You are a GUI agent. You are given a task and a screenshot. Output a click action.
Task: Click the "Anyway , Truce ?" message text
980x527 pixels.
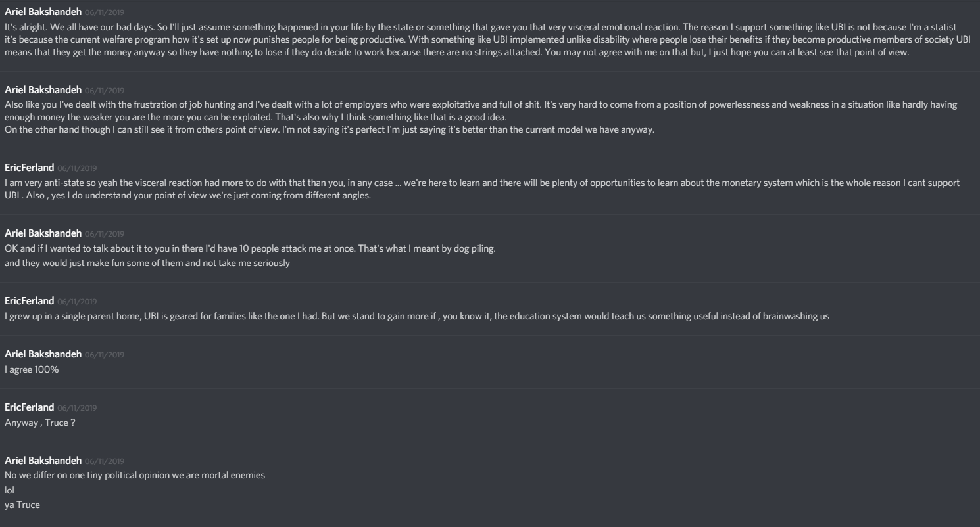tap(39, 423)
